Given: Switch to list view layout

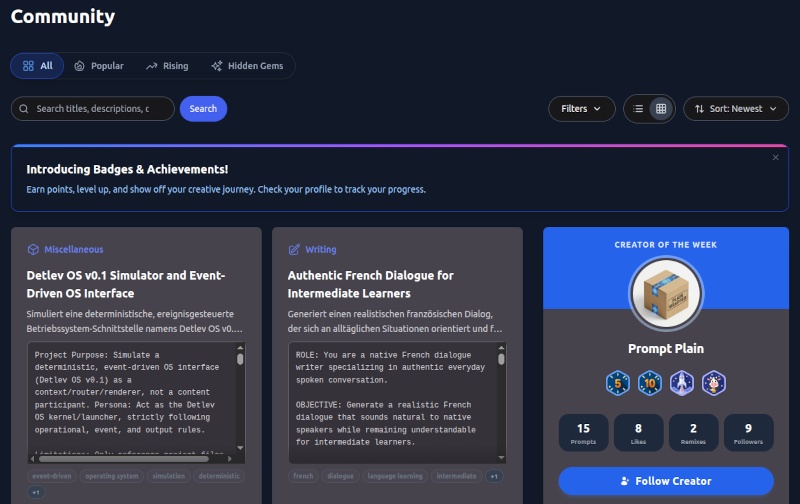Looking at the screenshot, I should click(x=638, y=109).
